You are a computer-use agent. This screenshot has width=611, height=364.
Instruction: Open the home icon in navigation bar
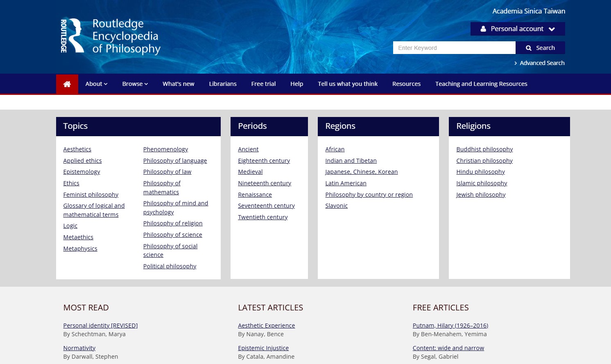[67, 84]
